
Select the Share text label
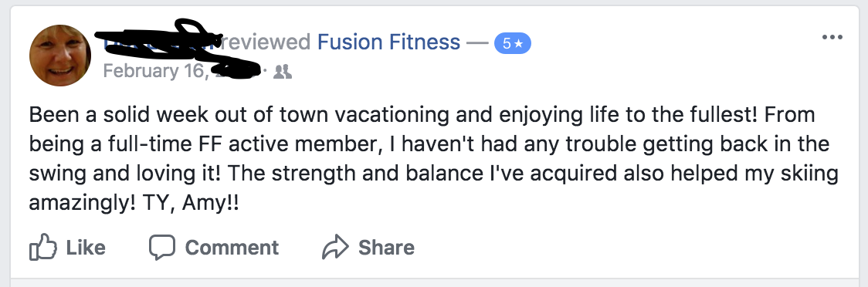386,247
